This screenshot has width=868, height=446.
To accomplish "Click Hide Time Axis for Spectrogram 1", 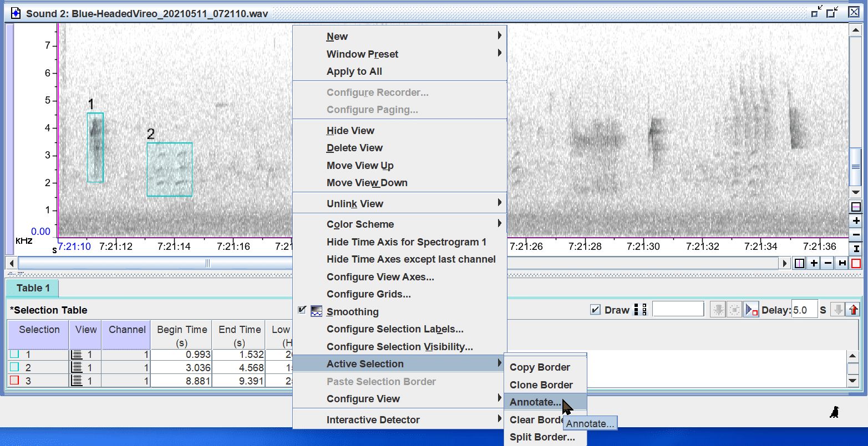I will point(399,242).
